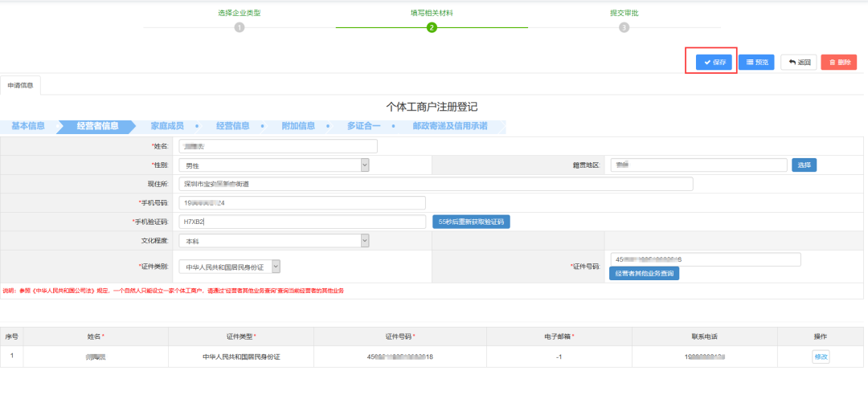Click the 预览 preview button
The image size is (868, 395).
[x=757, y=63]
